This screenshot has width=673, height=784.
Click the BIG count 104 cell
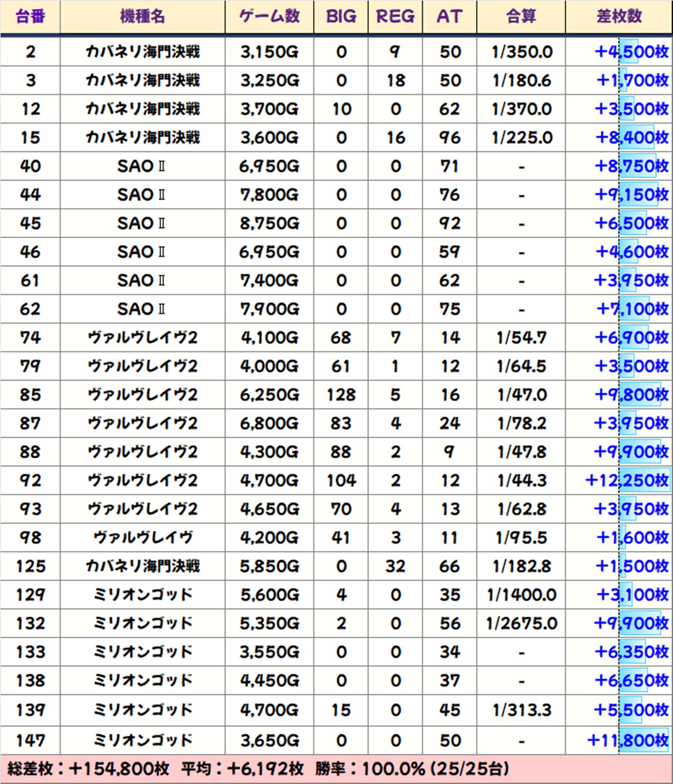click(x=341, y=481)
